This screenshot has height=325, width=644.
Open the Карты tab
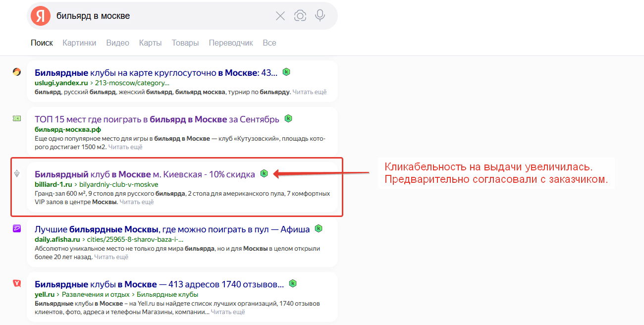[x=151, y=43]
